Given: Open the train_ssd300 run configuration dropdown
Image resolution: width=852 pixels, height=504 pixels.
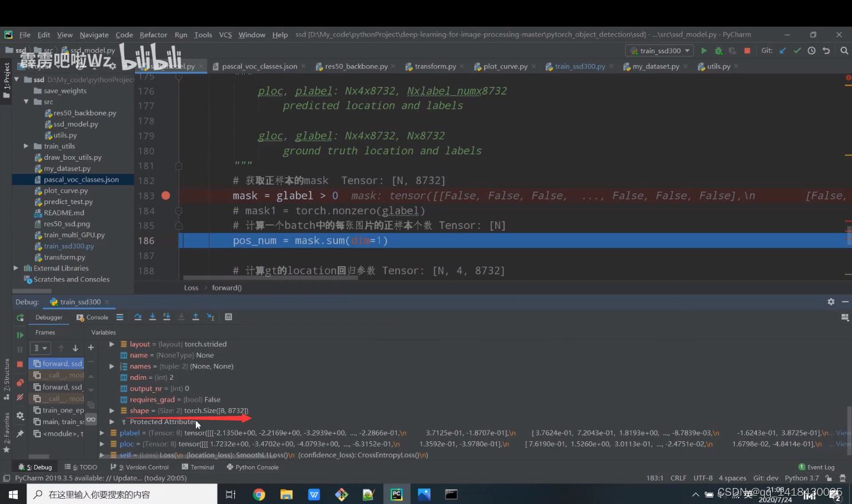Looking at the screenshot, I should tap(660, 51).
